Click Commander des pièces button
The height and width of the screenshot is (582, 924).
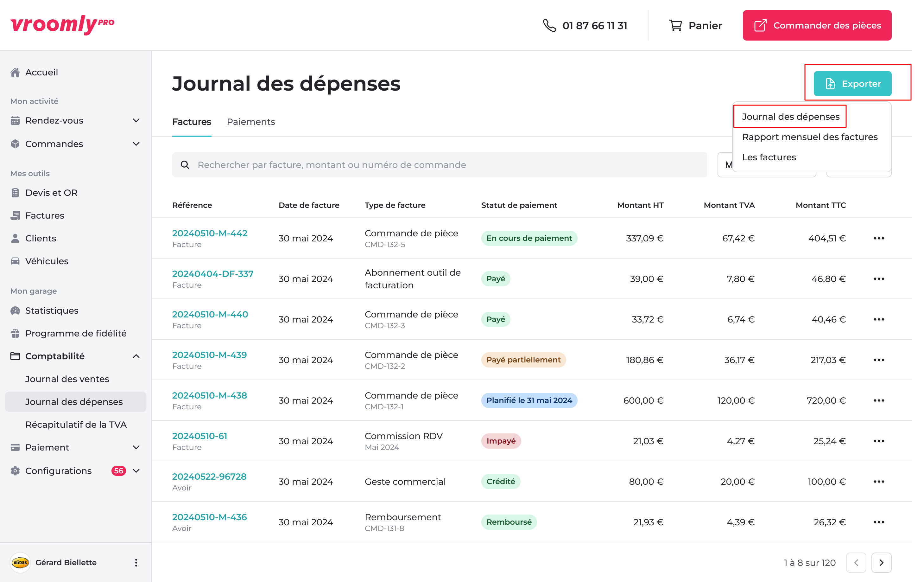[x=817, y=25]
